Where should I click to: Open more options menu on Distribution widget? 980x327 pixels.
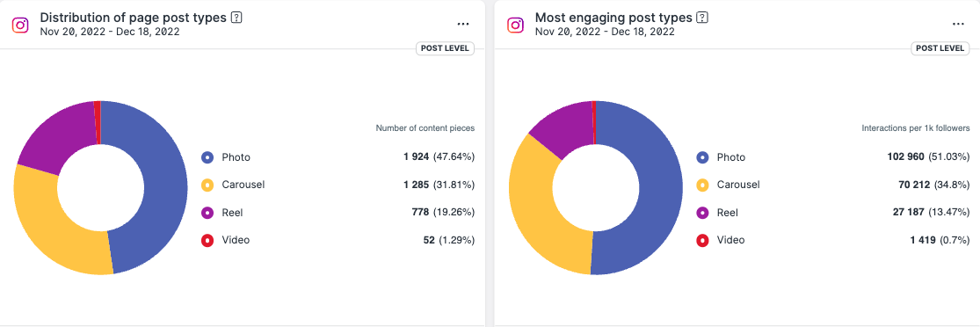point(463,24)
